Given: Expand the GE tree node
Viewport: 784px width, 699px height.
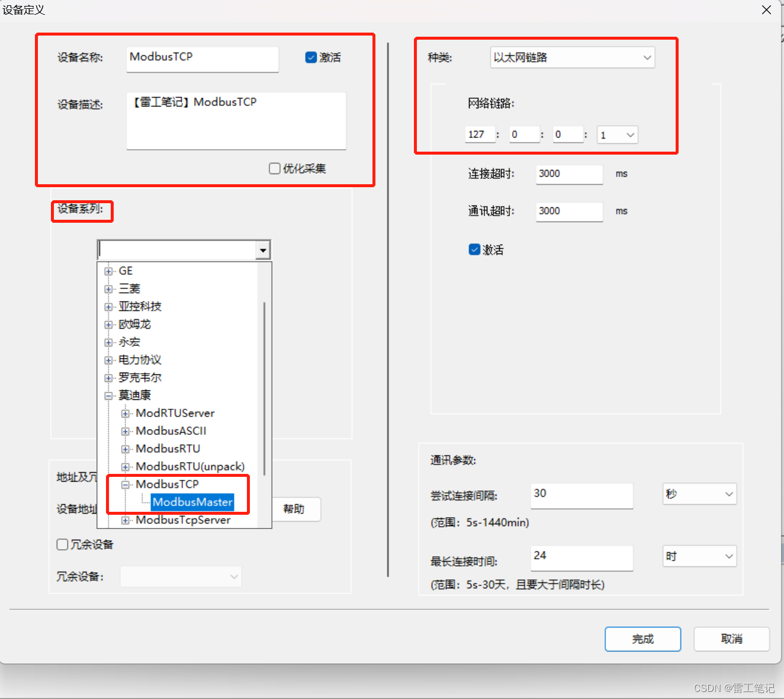Looking at the screenshot, I should (x=108, y=271).
